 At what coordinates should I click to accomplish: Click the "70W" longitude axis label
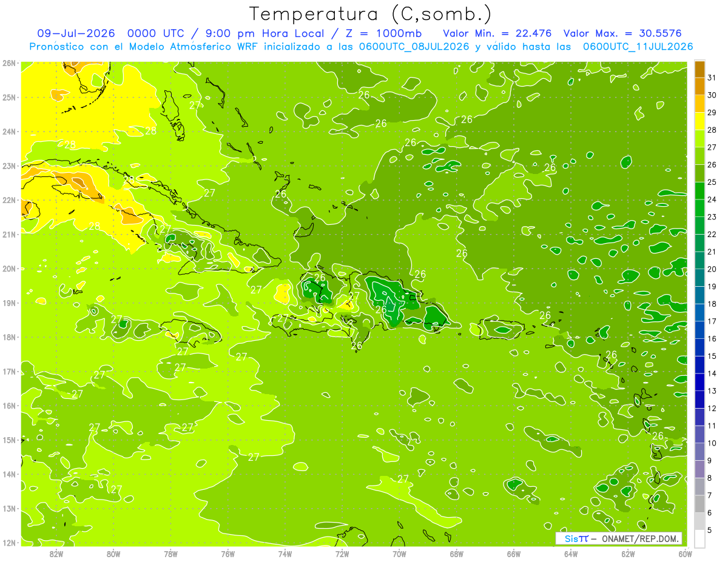(x=399, y=554)
